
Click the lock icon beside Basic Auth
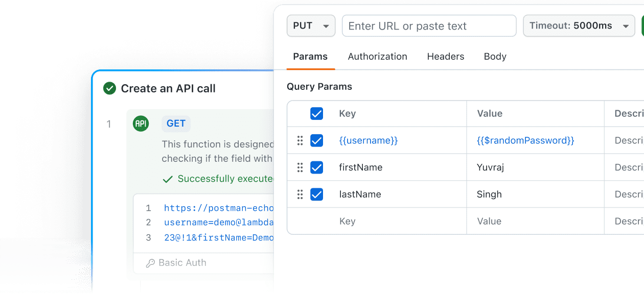(149, 263)
